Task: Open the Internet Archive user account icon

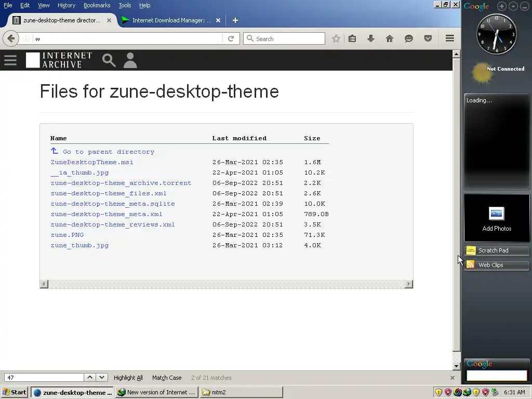Action: point(130,60)
